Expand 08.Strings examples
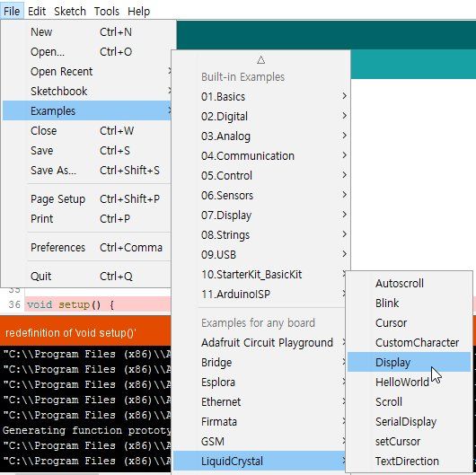This screenshot has width=476, height=475. click(x=261, y=234)
